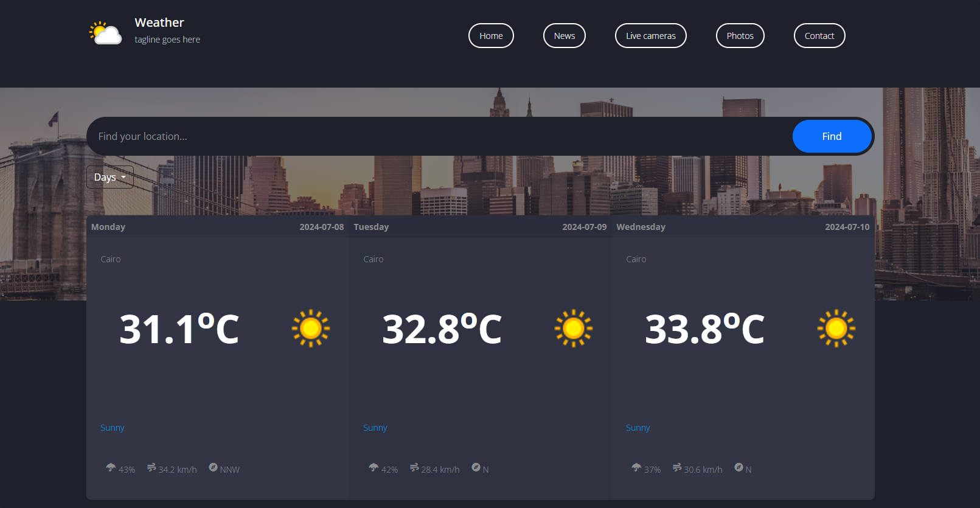Click the 30.6 km/h wind speed
Screen dimensions: 980x508
703,470
